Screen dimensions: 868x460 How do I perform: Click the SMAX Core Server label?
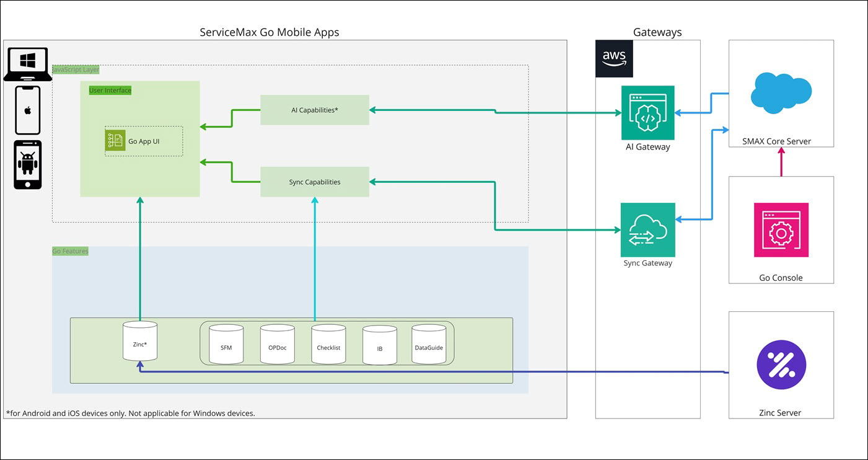(777, 141)
